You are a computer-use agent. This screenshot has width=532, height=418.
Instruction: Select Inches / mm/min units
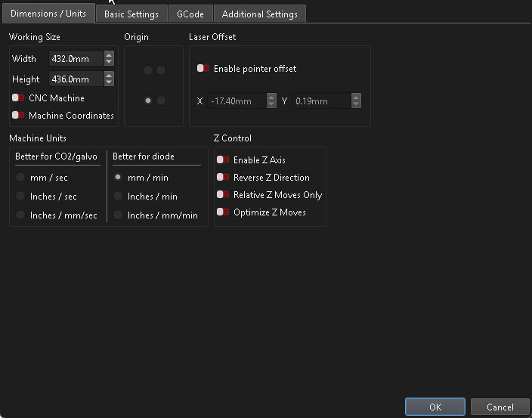tap(118, 215)
